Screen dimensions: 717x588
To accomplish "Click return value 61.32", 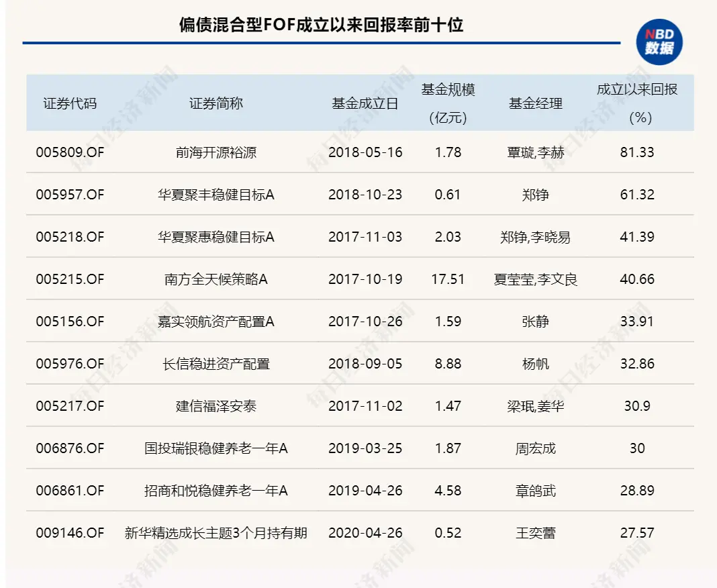I will 637,195.
